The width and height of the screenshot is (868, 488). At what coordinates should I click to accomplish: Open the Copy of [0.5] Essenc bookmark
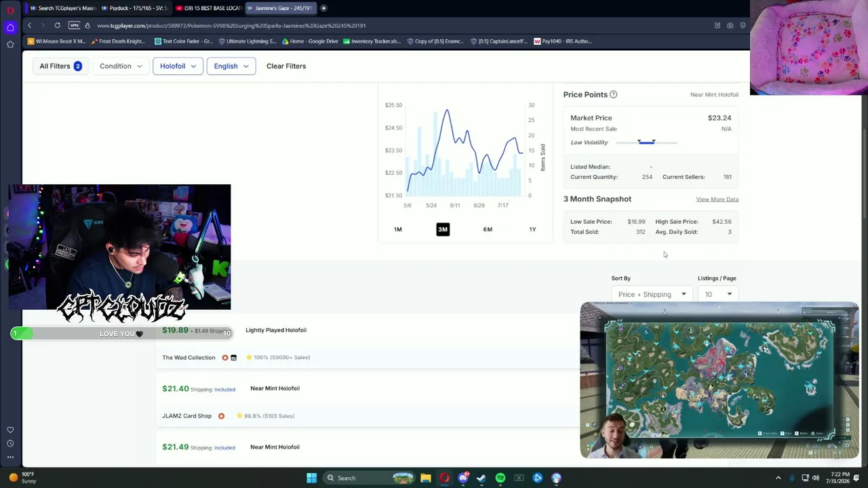435,41
